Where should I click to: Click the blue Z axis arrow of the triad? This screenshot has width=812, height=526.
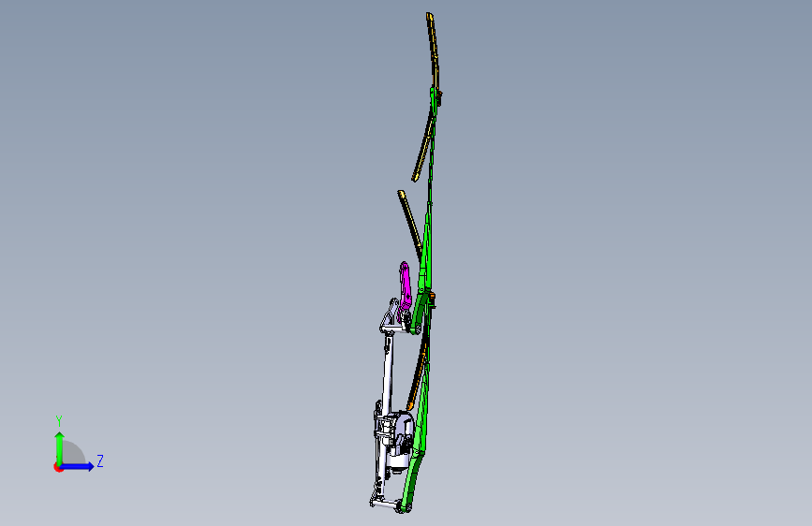78,466
